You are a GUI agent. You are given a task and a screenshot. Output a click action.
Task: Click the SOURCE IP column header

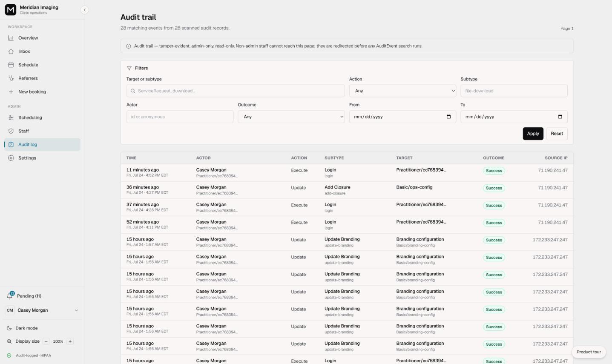(556, 158)
